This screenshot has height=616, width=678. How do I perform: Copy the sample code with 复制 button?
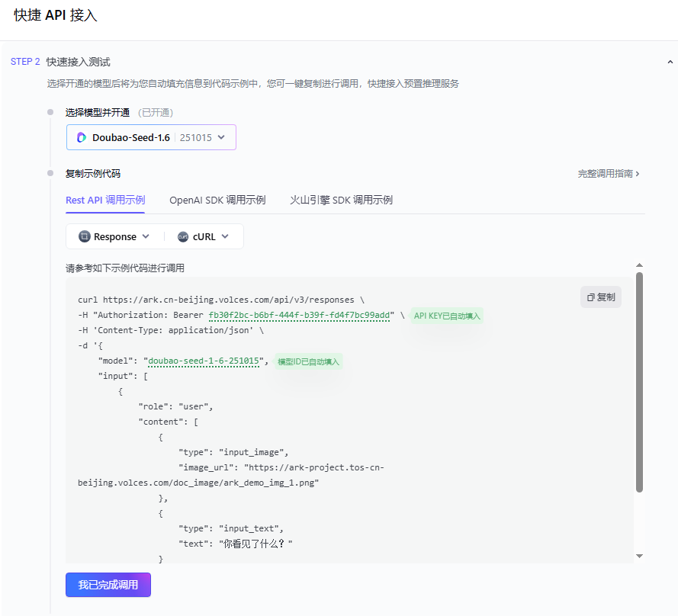[601, 297]
